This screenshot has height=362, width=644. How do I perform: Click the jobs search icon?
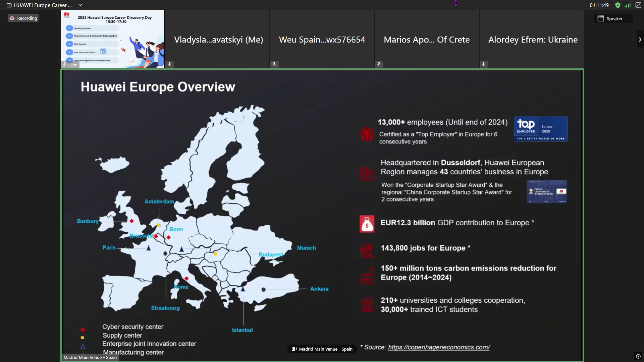(x=367, y=251)
